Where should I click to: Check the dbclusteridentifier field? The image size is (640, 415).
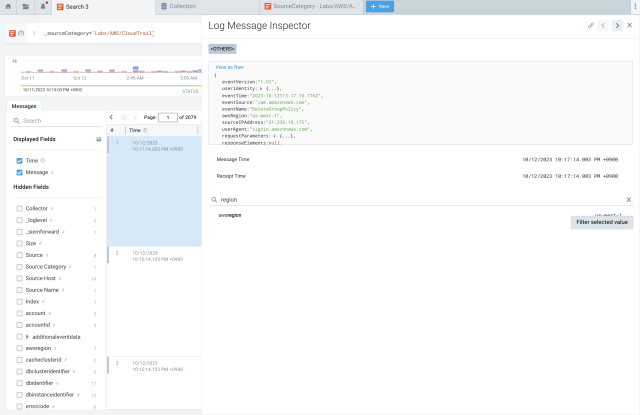point(19,371)
